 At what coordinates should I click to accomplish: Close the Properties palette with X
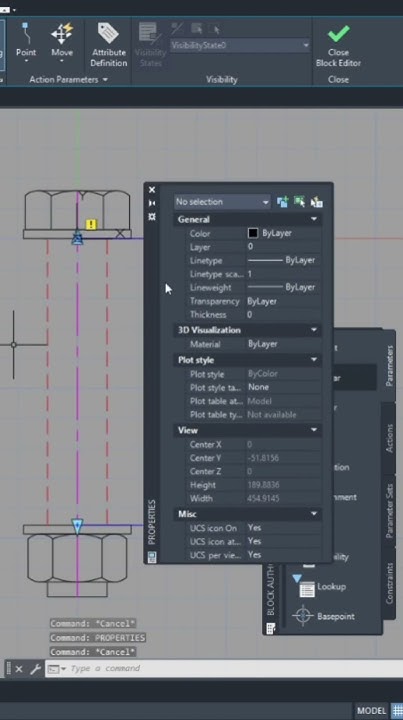tap(152, 190)
